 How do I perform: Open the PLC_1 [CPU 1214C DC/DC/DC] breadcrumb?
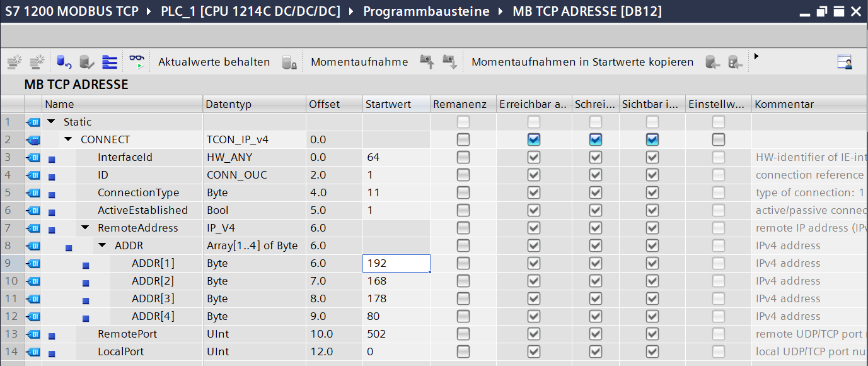coord(251,11)
